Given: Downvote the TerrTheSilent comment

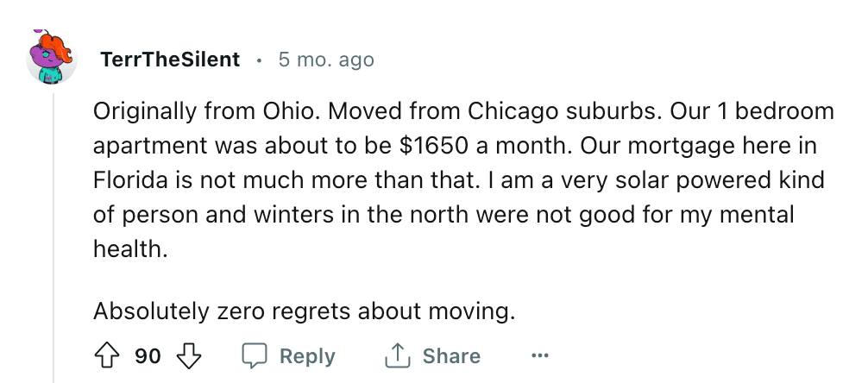Looking at the screenshot, I should (x=189, y=356).
